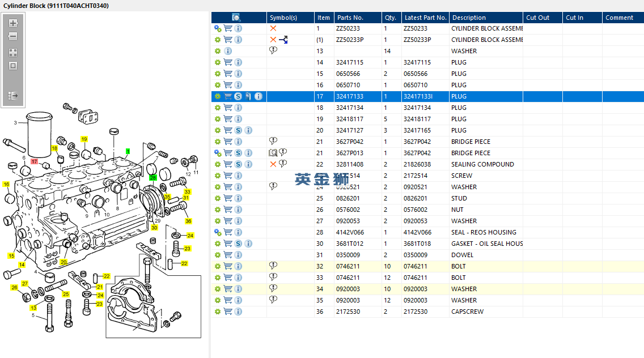Select yellow callout 19 on the diagram
The width and height of the screenshot is (644, 358).
(84, 139)
